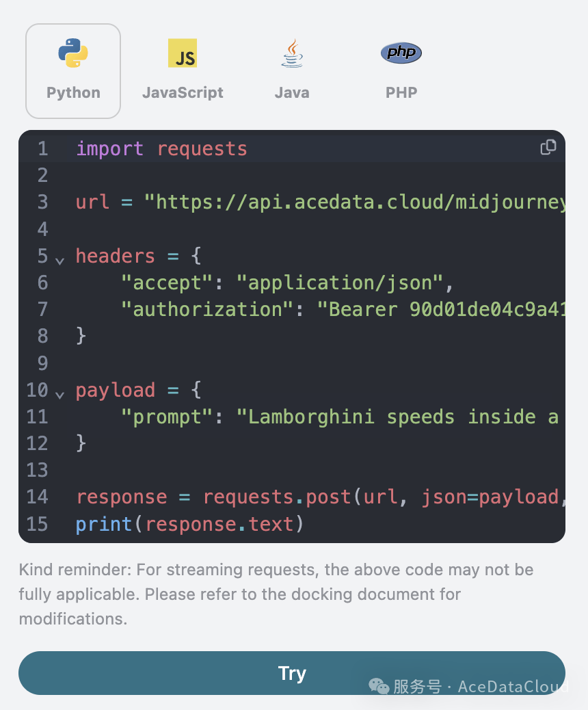
Task: Click the url assignment on line 3
Action: (321, 202)
